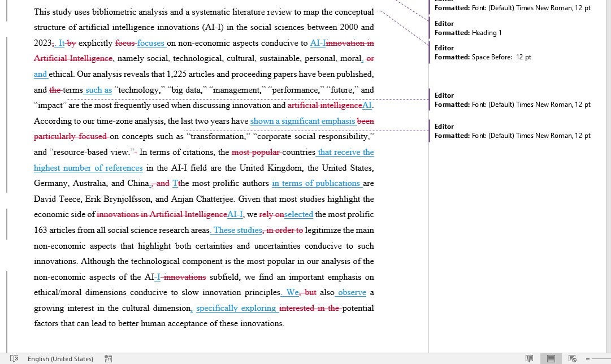Click inserted text 'highest number of references'
Screen dimensions: 611x364
tap(88, 168)
